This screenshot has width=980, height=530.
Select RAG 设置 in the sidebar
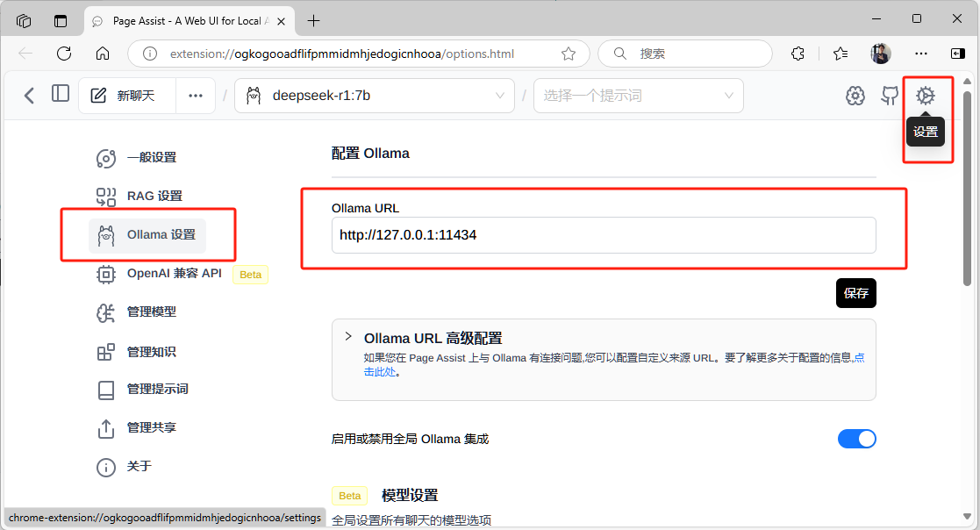pos(139,197)
